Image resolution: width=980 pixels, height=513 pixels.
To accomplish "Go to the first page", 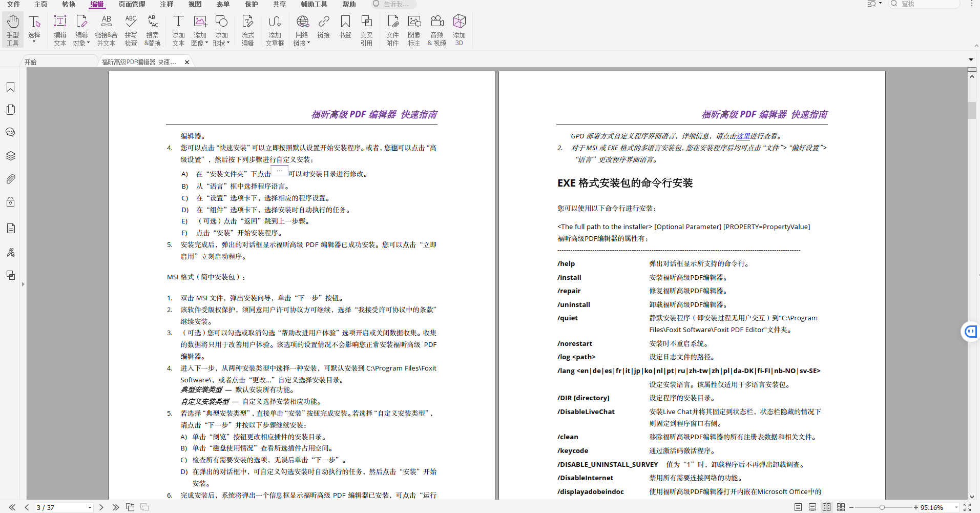I will (x=12, y=507).
